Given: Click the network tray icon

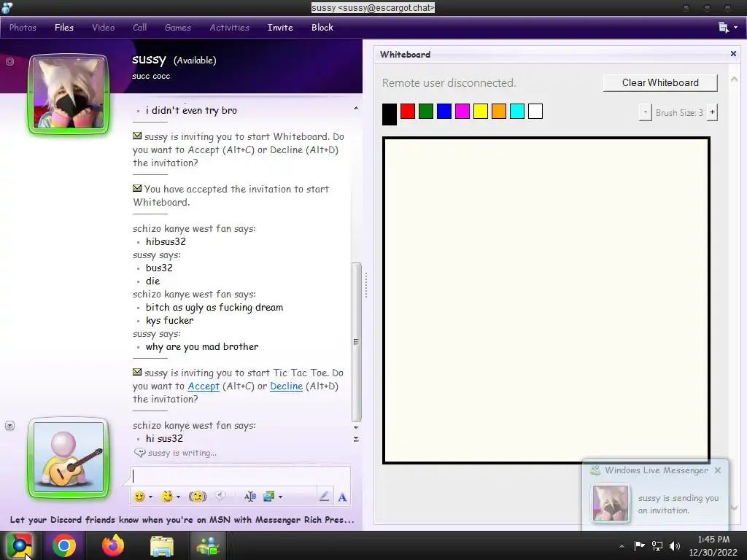Looking at the screenshot, I should pos(657,545).
